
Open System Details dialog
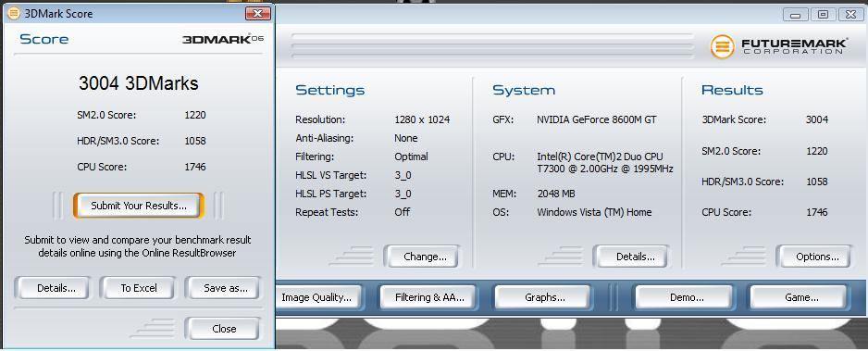click(x=635, y=257)
